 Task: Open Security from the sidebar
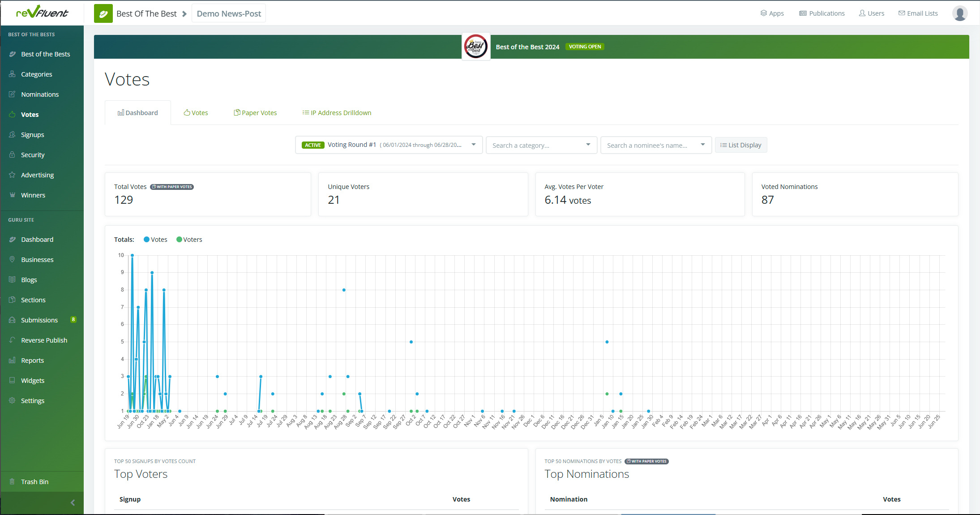coord(33,155)
